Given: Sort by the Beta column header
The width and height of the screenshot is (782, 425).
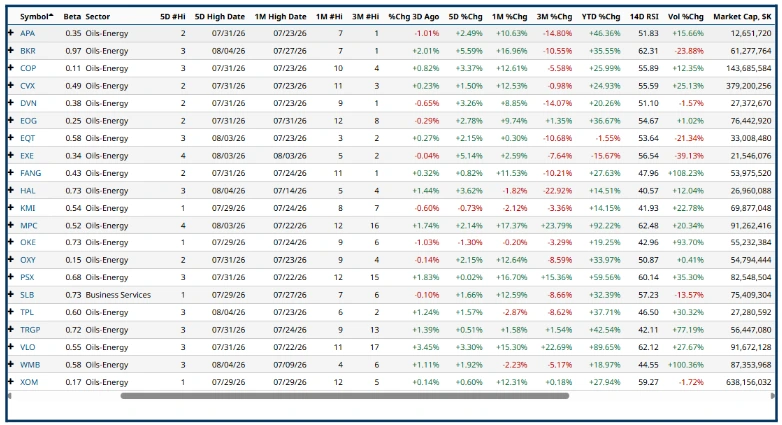Looking at the screenshot, I should click(72, 16).
